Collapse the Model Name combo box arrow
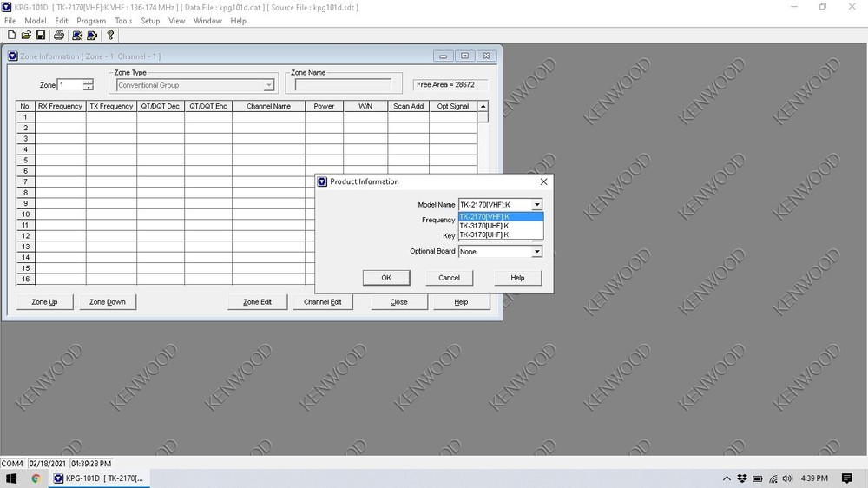The width and height of the screenshot is (868, 488). point(536,204)
